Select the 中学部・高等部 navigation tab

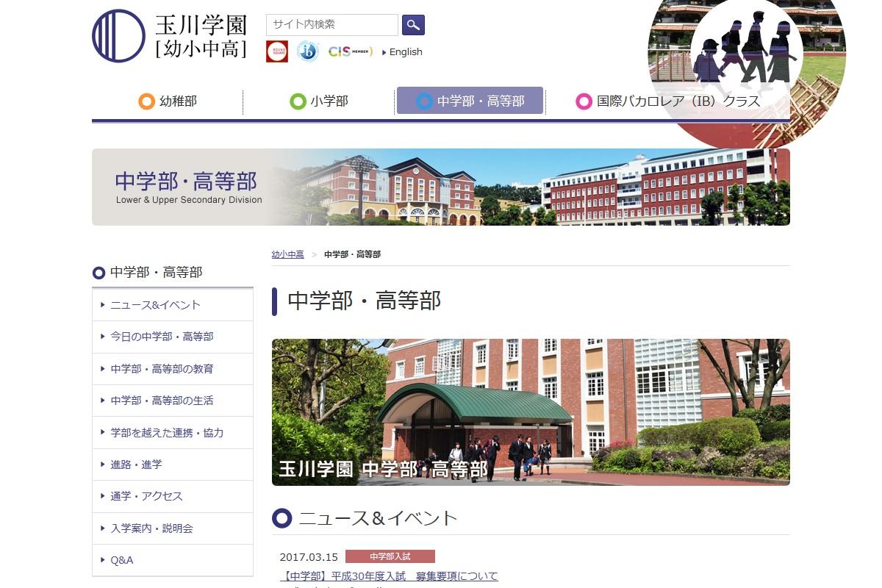tap(470, 101)
